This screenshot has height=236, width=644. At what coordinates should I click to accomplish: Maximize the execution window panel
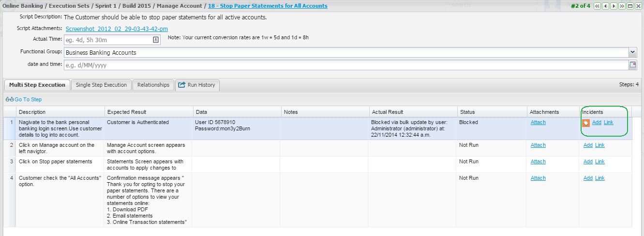pyautogui.click(x=630, y=6)
